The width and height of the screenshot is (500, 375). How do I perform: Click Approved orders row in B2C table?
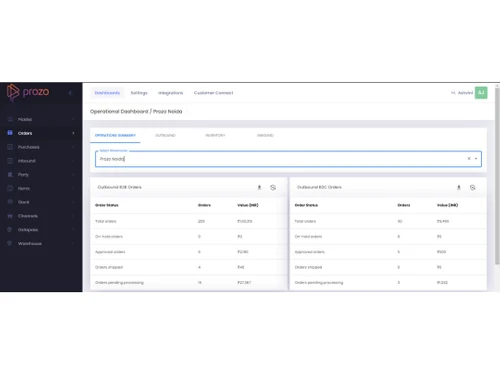[x=388, y=252]
